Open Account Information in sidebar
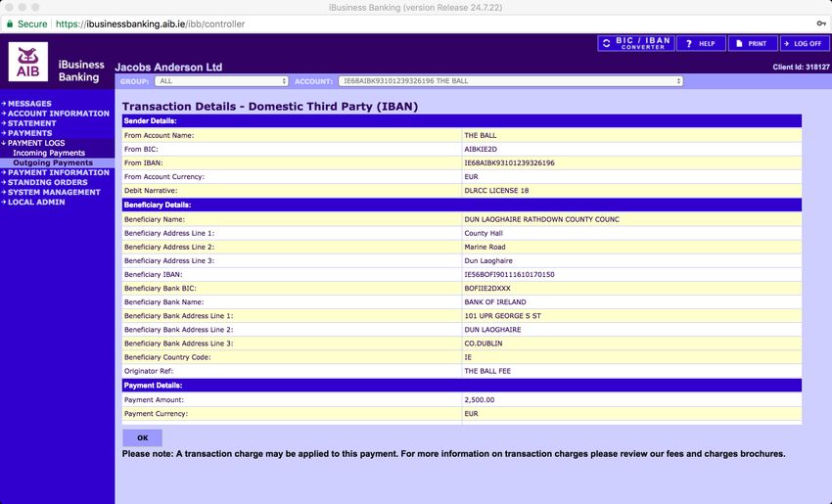 tap(59, 114)
